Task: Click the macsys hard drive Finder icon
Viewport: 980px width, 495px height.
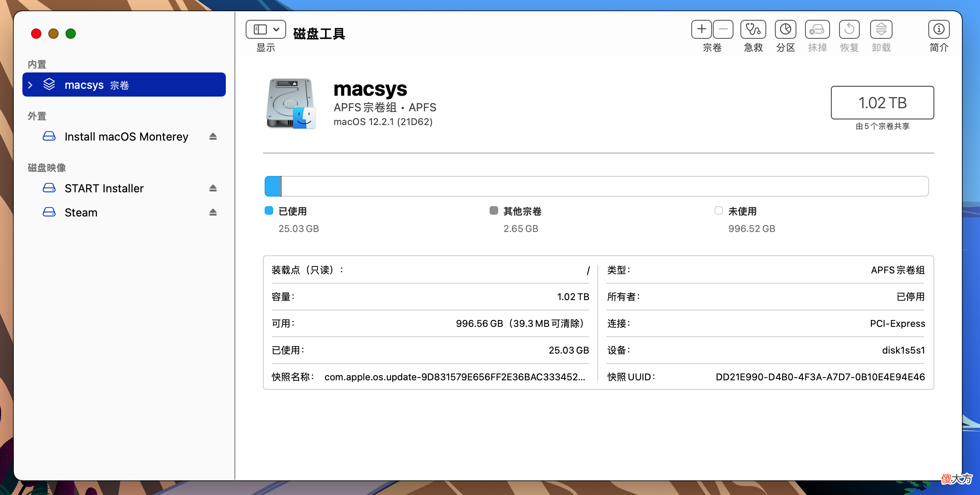Action: 291,104
